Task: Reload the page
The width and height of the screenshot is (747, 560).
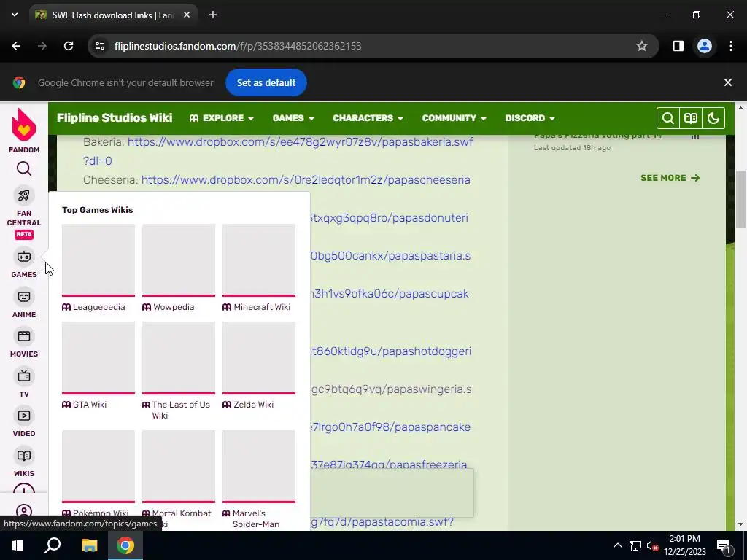Action: [x=69, y=46]
